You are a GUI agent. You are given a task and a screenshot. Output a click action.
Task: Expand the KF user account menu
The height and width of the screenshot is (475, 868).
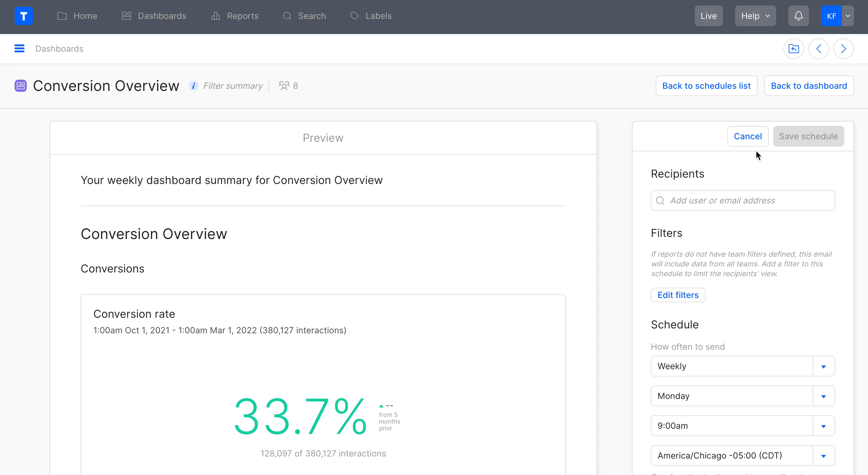coord(848,16)
